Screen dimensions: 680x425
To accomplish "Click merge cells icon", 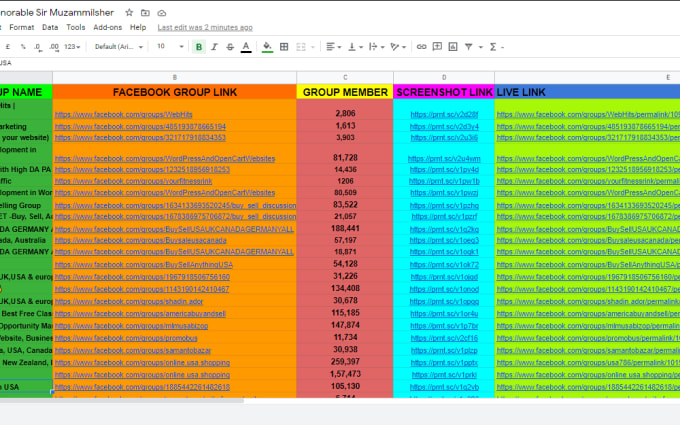I will click(301, 46).
